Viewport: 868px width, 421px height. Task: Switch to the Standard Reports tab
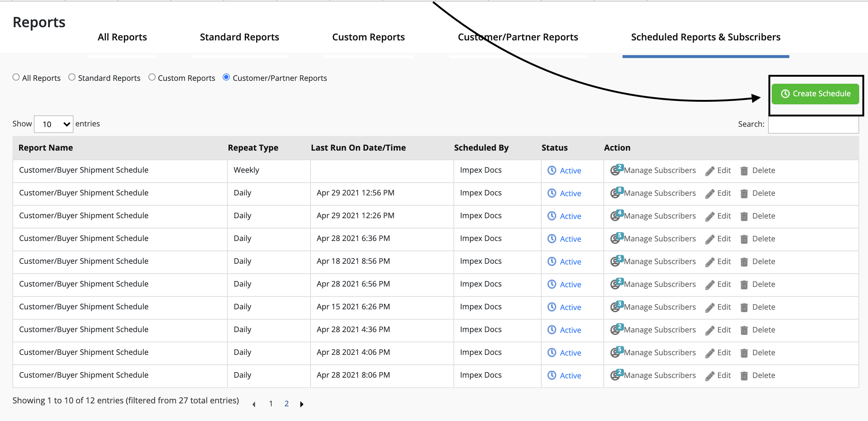click(239, 37)
